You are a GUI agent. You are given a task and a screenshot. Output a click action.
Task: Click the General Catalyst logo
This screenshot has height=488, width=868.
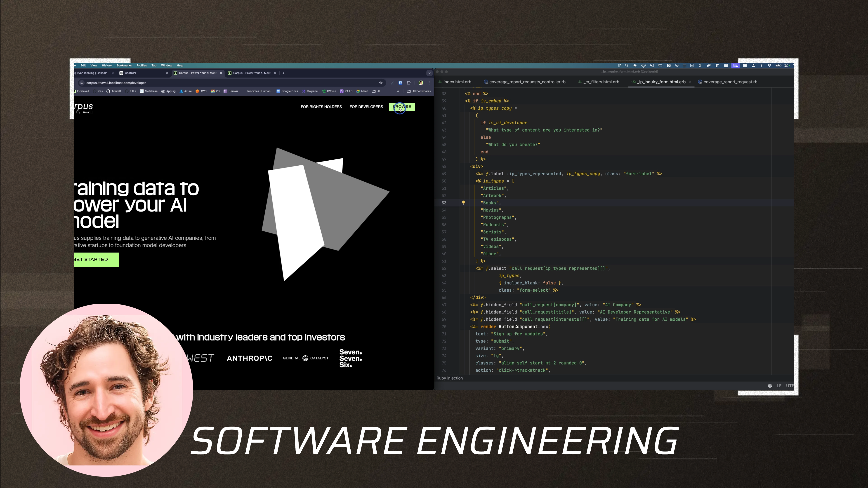point(306,358)
